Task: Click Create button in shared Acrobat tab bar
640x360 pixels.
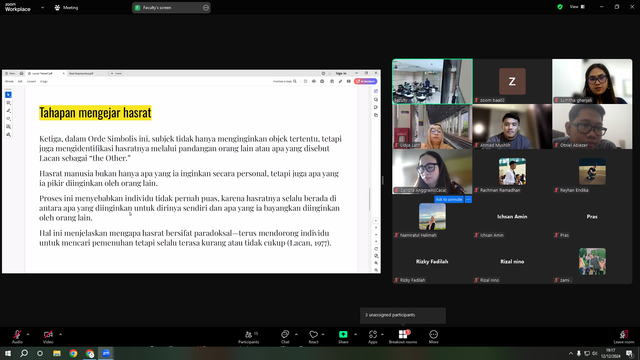Action: (x=116, y=73)
